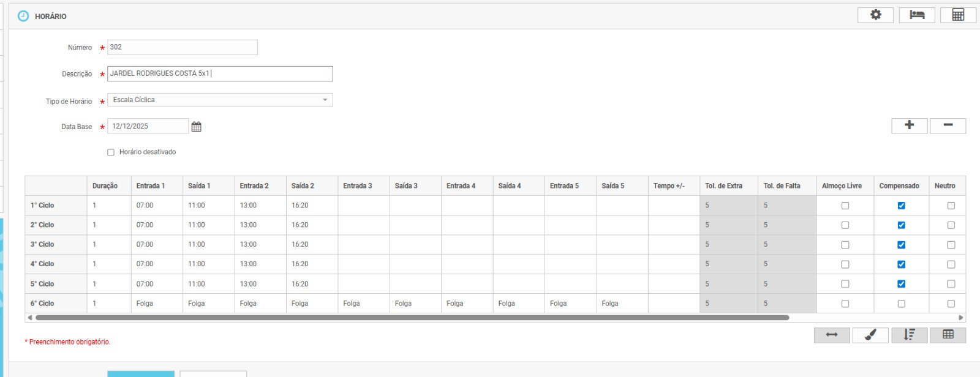
Task: Click the table's horizontal scrollbar right arrow
Action: pos(961,318)
